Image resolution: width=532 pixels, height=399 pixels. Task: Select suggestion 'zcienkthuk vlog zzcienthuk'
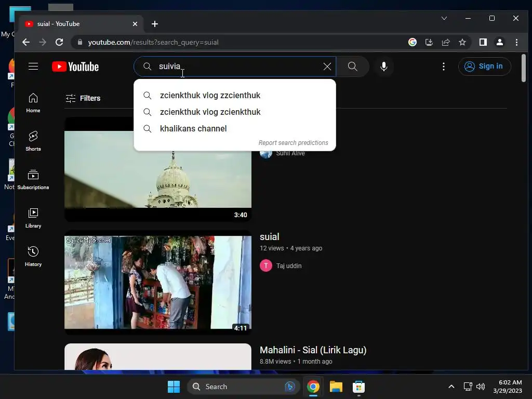235,96
